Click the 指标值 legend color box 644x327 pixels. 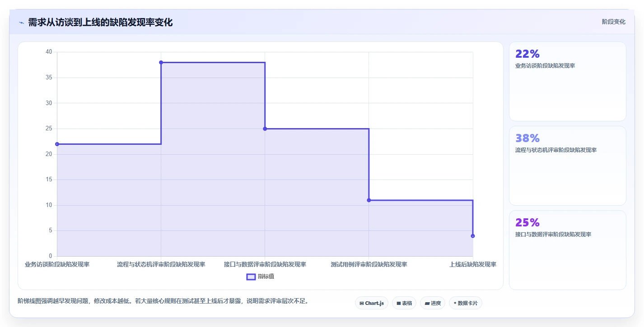click(x=251, y=276)
